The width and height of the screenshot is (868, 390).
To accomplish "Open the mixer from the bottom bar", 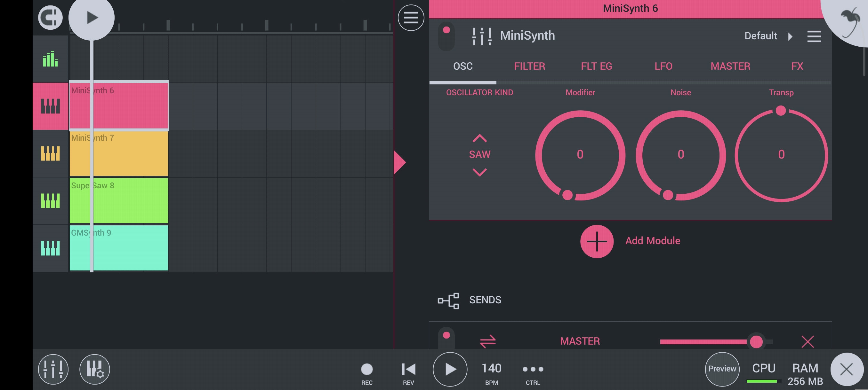I will point(53,369).
